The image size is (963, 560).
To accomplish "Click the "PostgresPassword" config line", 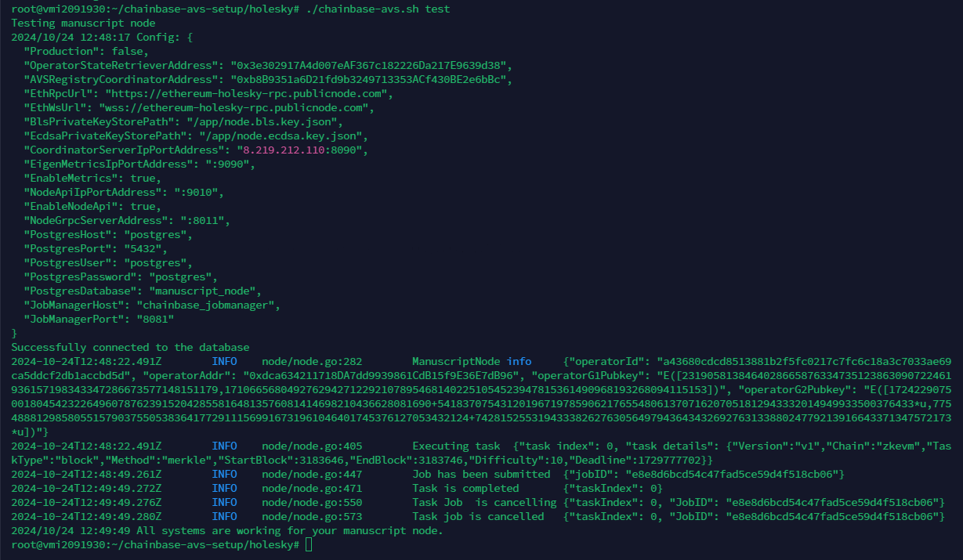I will 121,276.
